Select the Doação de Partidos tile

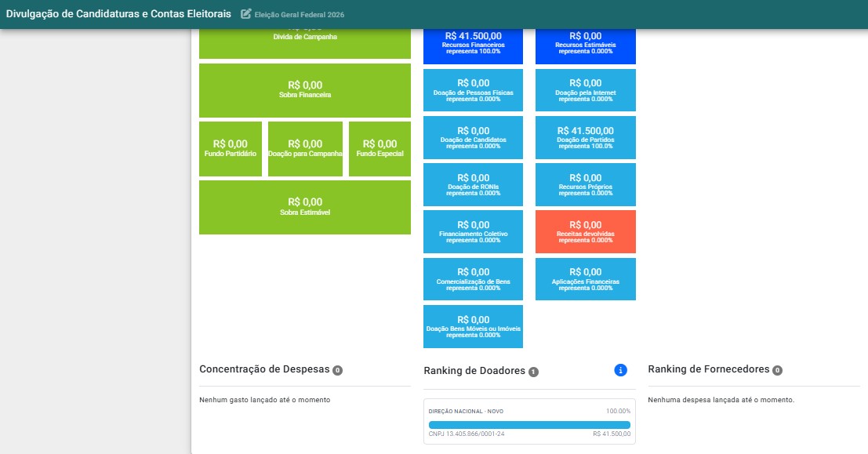click(x=586, y=137)
